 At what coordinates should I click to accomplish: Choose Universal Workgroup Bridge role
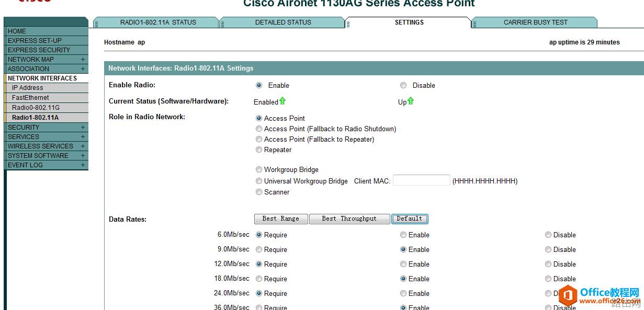pyautogui.click(x=259, y=181)
